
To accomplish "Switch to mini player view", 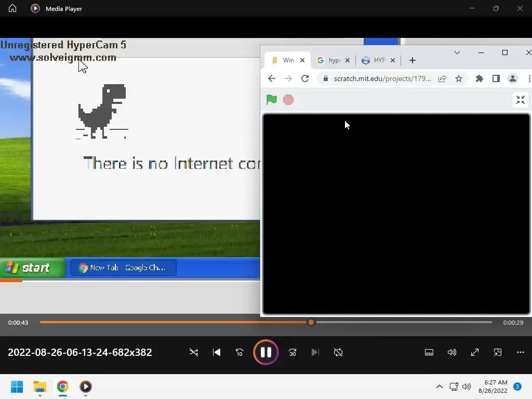I will 497,352.
